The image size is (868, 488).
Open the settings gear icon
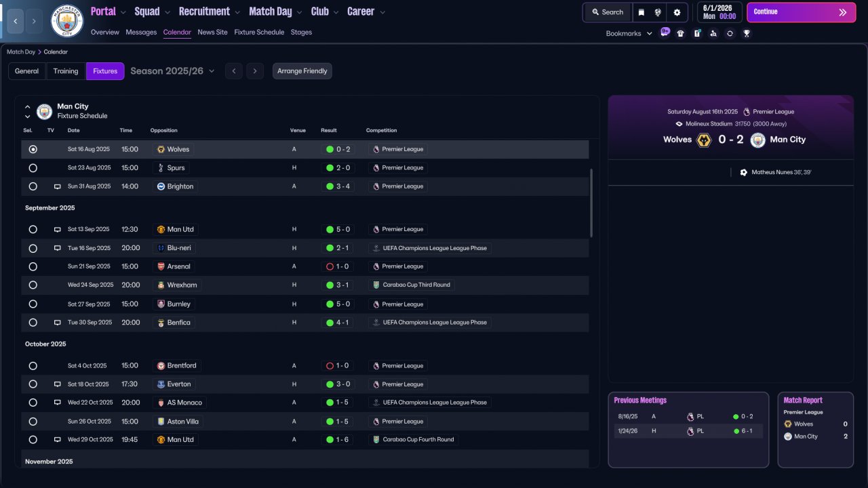point(677,12)
